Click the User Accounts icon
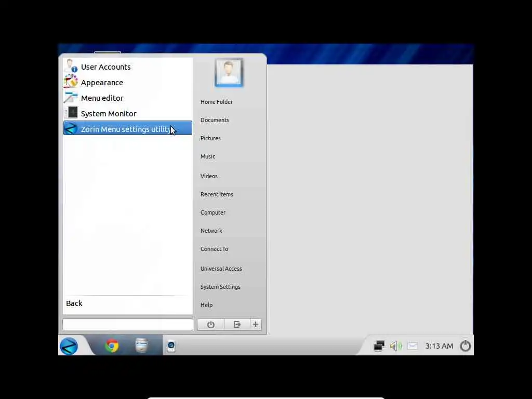Viewport: 532px width, 399px height. point(71,66)
